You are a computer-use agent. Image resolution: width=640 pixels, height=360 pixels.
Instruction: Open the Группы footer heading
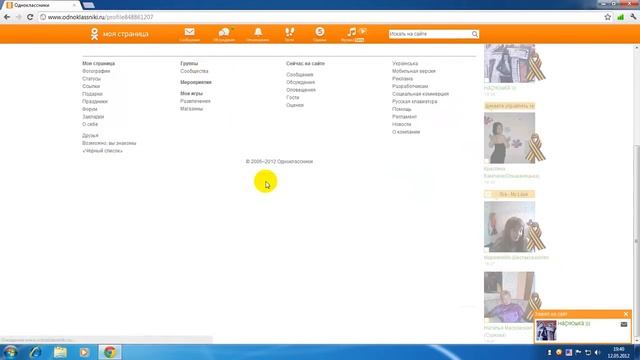189,64
